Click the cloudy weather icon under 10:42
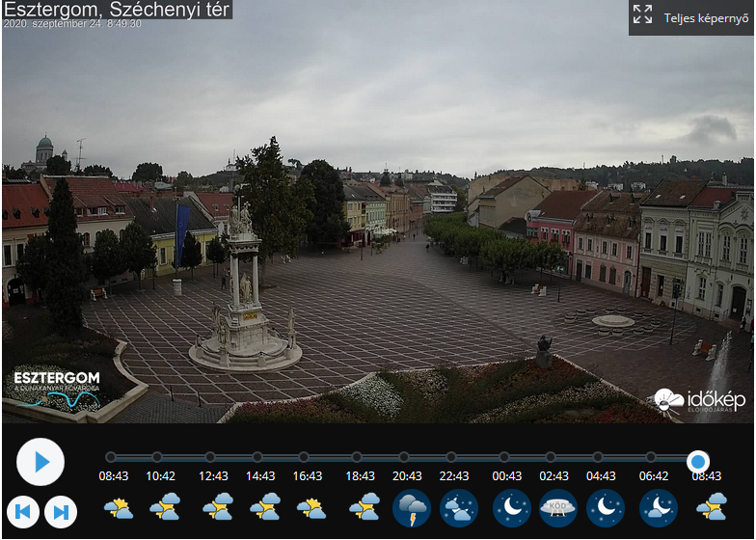Screen dimensions: 756x540 (x=165, y=506)
